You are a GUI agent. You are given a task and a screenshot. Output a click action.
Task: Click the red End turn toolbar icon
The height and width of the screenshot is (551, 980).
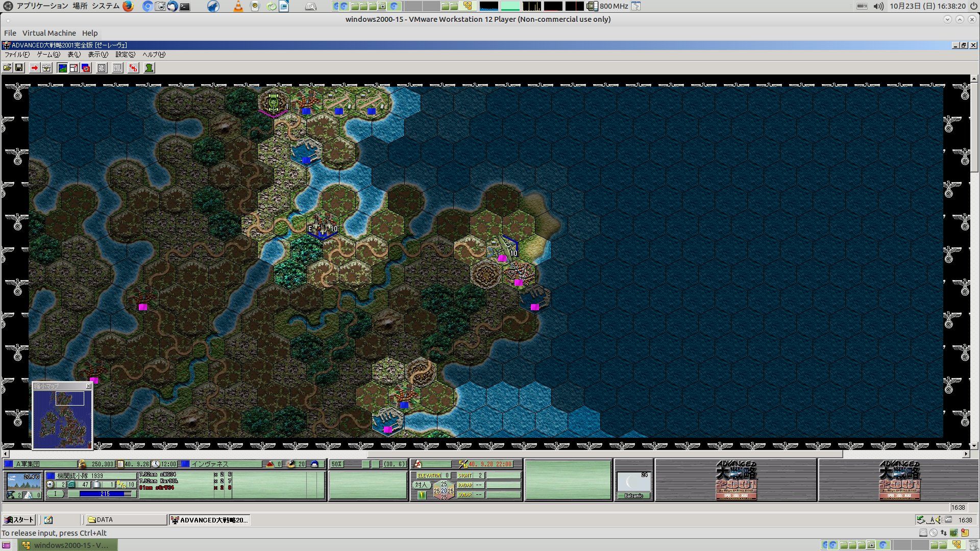133,68
